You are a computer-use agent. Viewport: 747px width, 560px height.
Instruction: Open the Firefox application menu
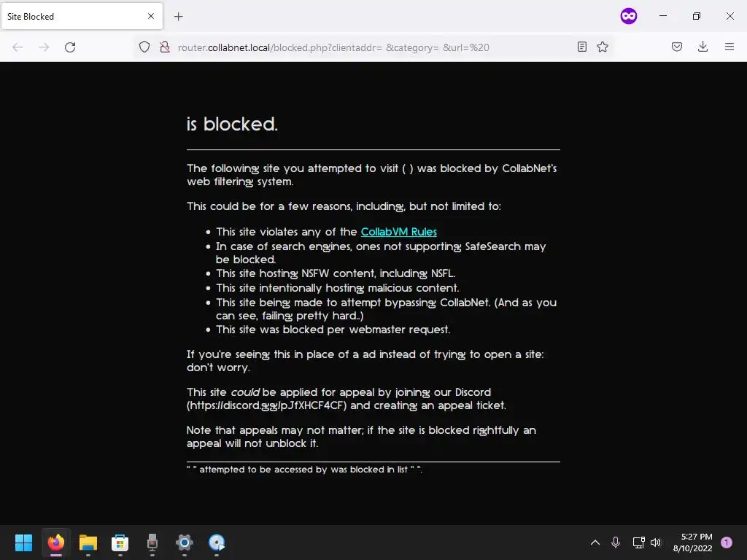(729, 47)
